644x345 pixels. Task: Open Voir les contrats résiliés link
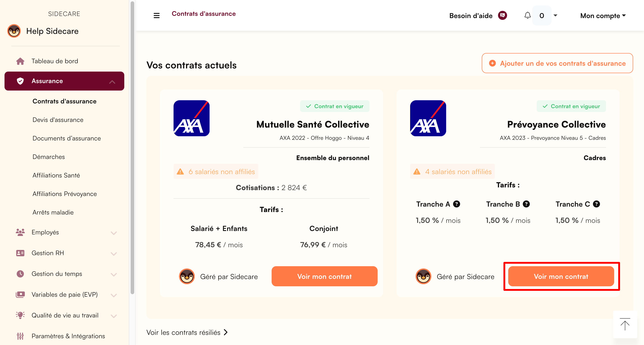[187, 333]
